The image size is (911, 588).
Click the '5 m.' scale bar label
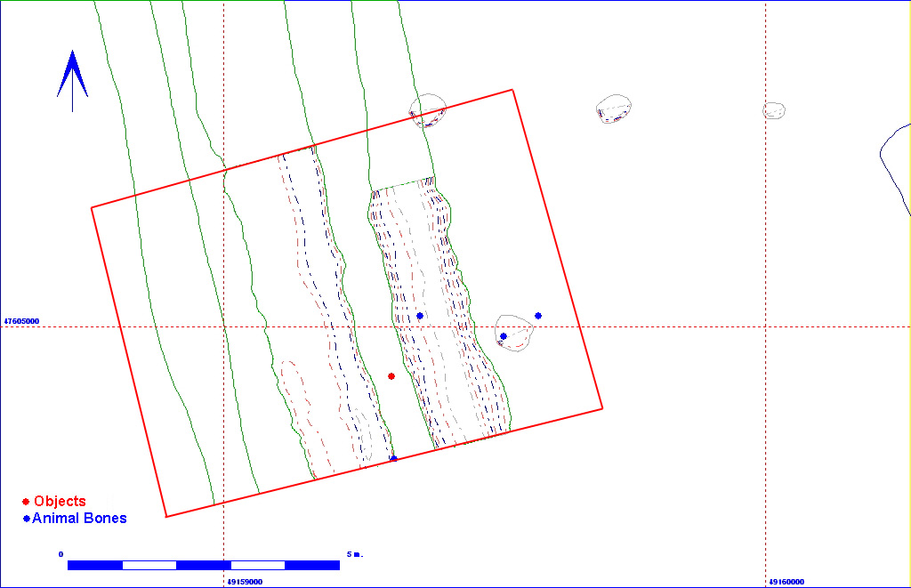355,554
